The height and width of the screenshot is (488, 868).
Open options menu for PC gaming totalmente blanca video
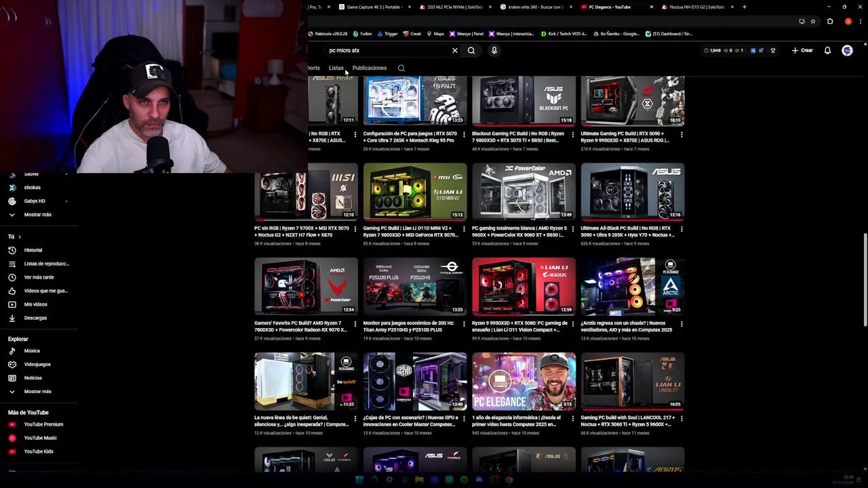573,229
